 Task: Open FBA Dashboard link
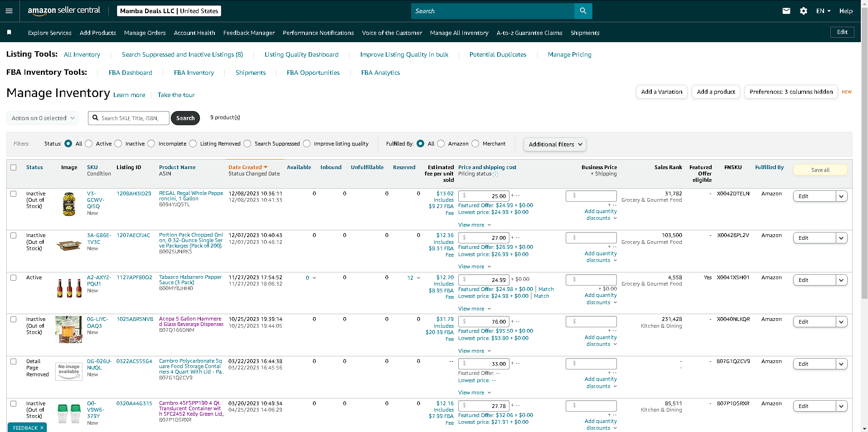(131, 73)
